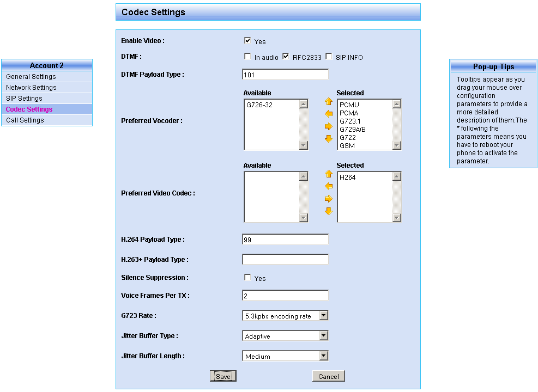Click the right arrow for Preferred Vocoder
The image size is (538, 392).
328,126
